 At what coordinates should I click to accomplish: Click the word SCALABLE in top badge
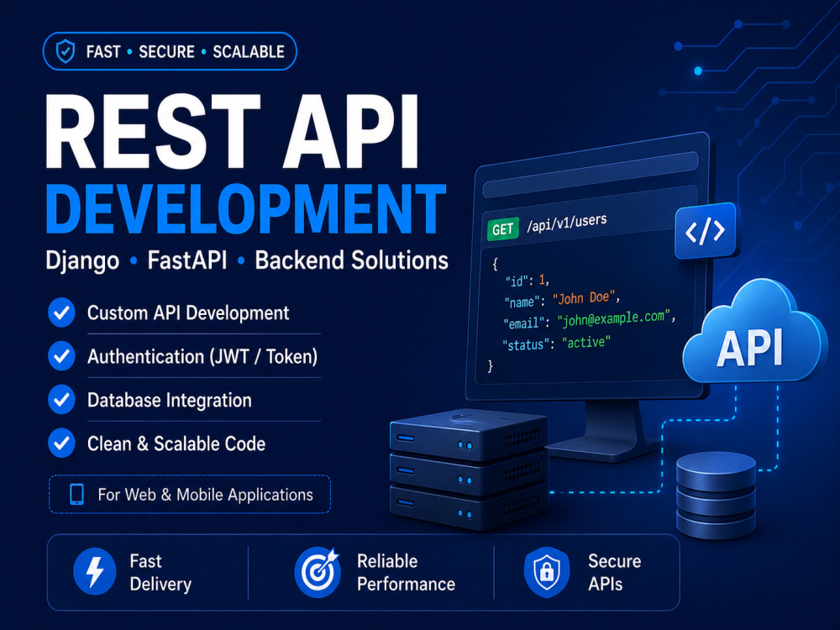249,52
